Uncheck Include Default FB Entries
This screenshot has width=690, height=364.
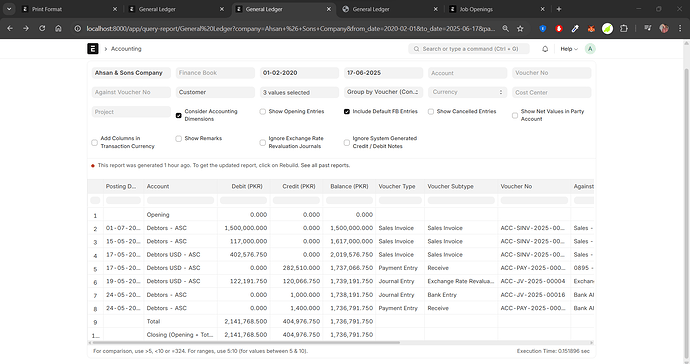347,112
